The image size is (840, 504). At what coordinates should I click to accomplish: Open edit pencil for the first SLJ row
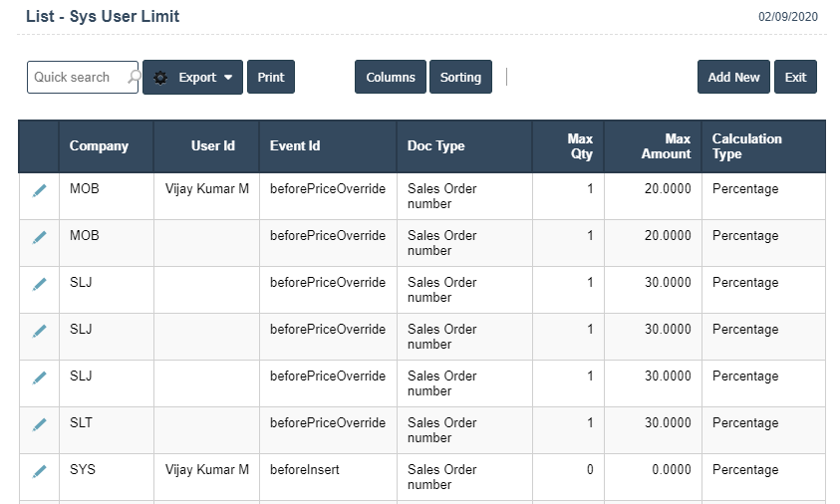coord(40,284)
